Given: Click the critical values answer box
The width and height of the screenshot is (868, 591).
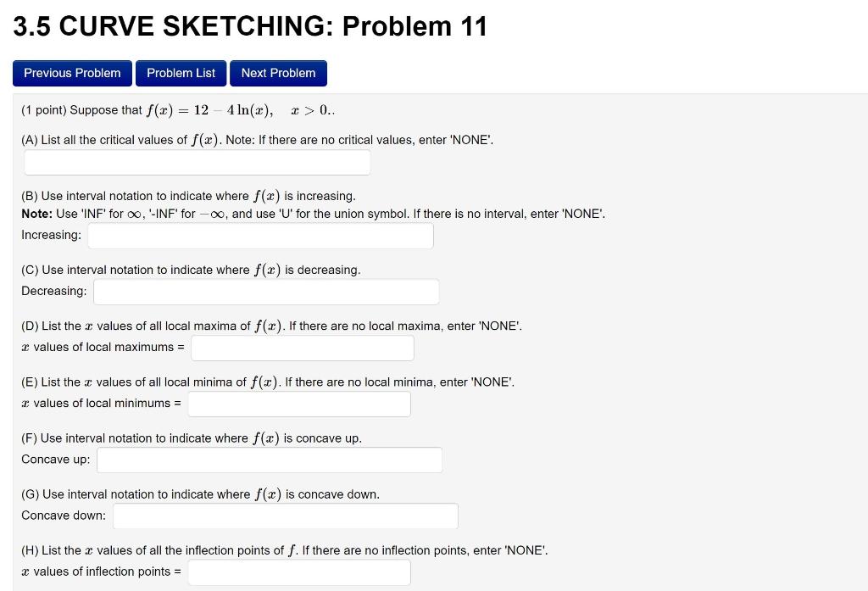Looking at the screenshot, I should pyautogui.click(x=197, y=162).
